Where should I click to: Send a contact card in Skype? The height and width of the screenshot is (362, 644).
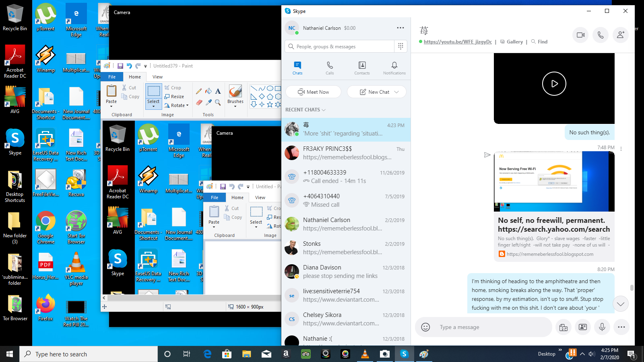coord(583,327)
